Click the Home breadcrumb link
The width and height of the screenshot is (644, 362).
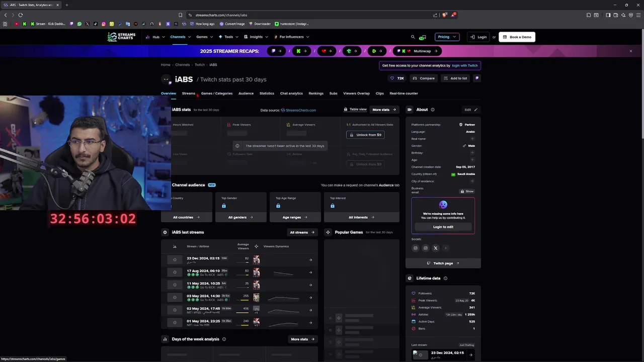pos(166,65)
